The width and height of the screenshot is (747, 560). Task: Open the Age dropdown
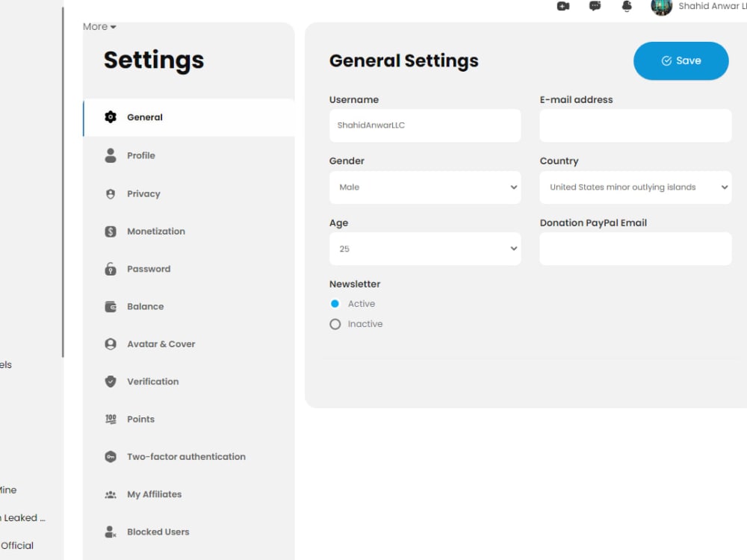[x=425, y=249]
